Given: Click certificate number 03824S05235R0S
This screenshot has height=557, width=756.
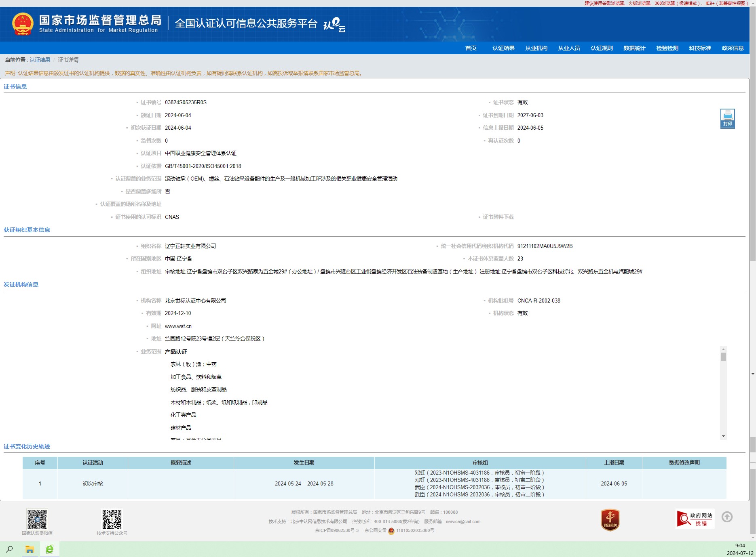Looking at the screenshot, I should pos(186,103).
